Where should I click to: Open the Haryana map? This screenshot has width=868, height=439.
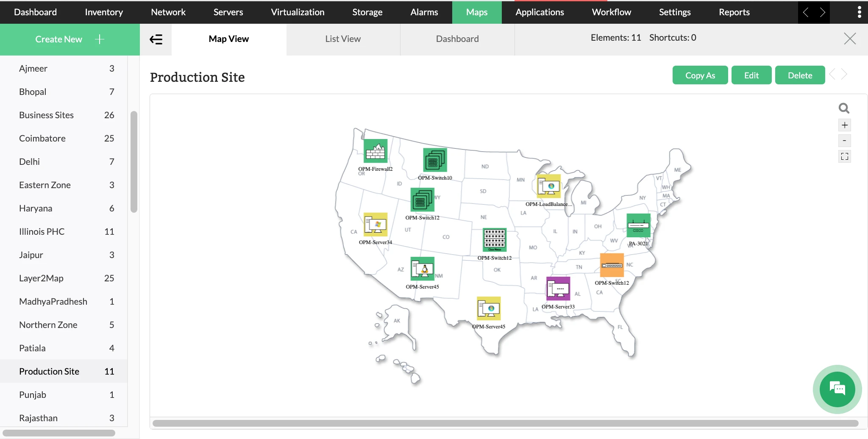64,208
